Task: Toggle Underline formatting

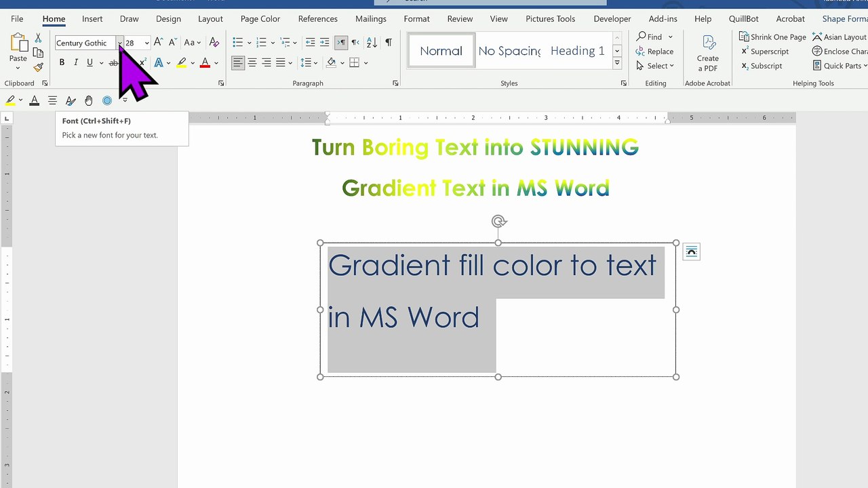Action: (x=90, y=63)
